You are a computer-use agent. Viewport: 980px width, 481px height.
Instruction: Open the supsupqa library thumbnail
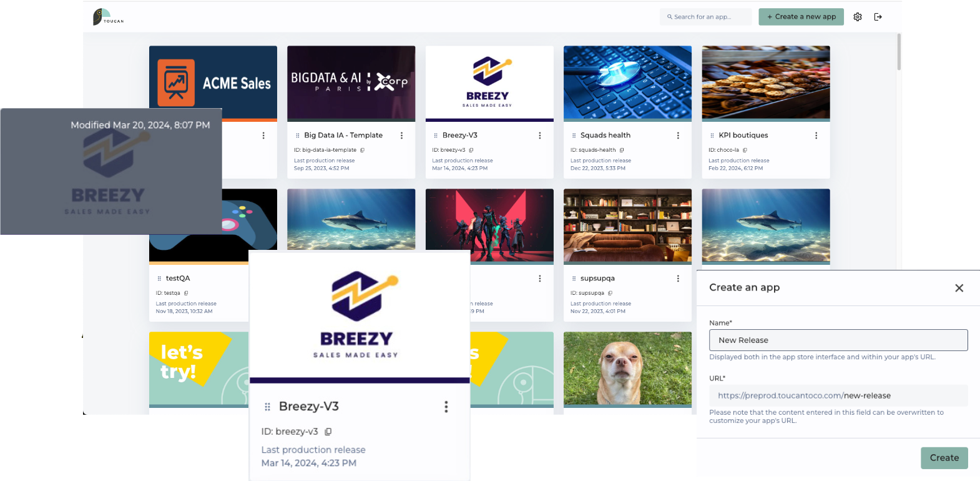point(627,226)
